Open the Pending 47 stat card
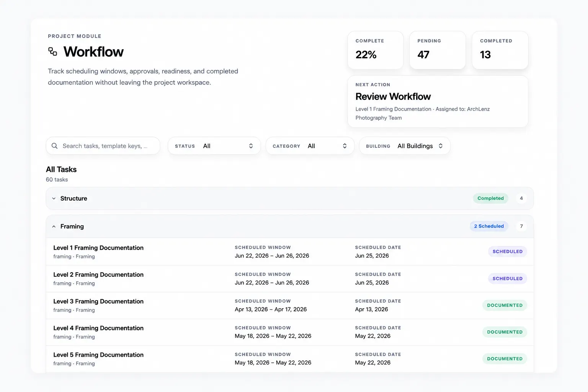Screen dimensions: 588x392 coord(438,50)
